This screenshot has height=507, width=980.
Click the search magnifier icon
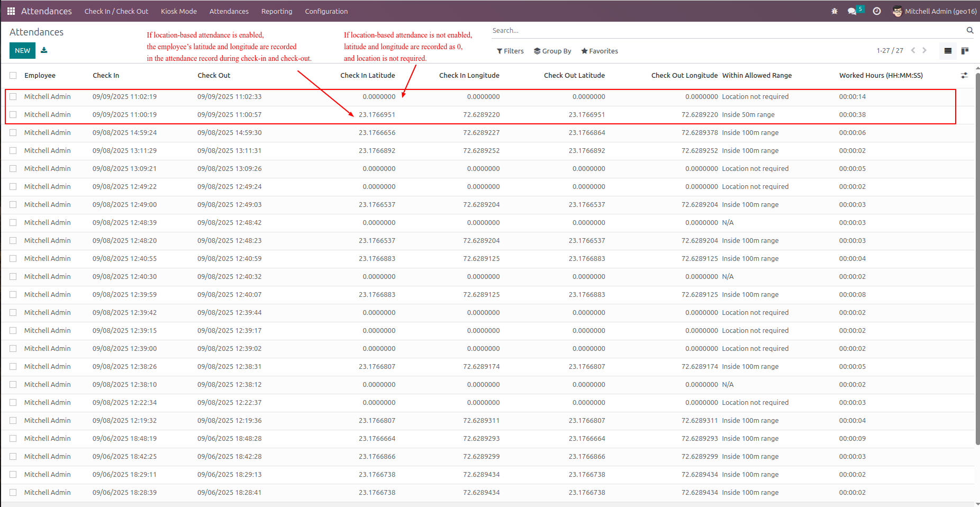970,31
